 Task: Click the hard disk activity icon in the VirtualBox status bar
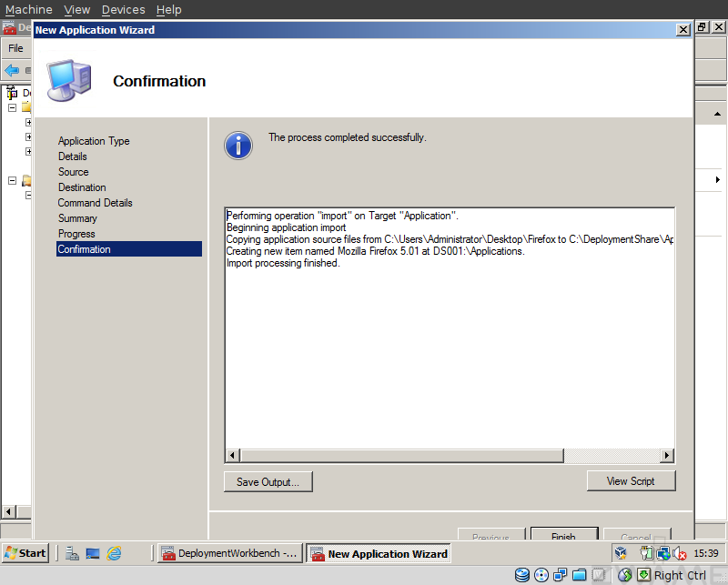522,575
